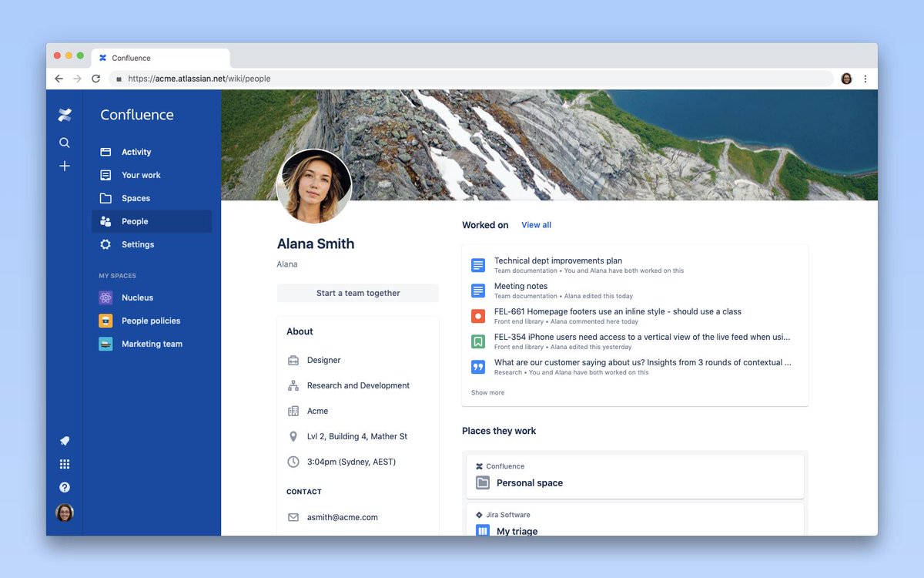Click View all next to Worked on

[536, 225]
